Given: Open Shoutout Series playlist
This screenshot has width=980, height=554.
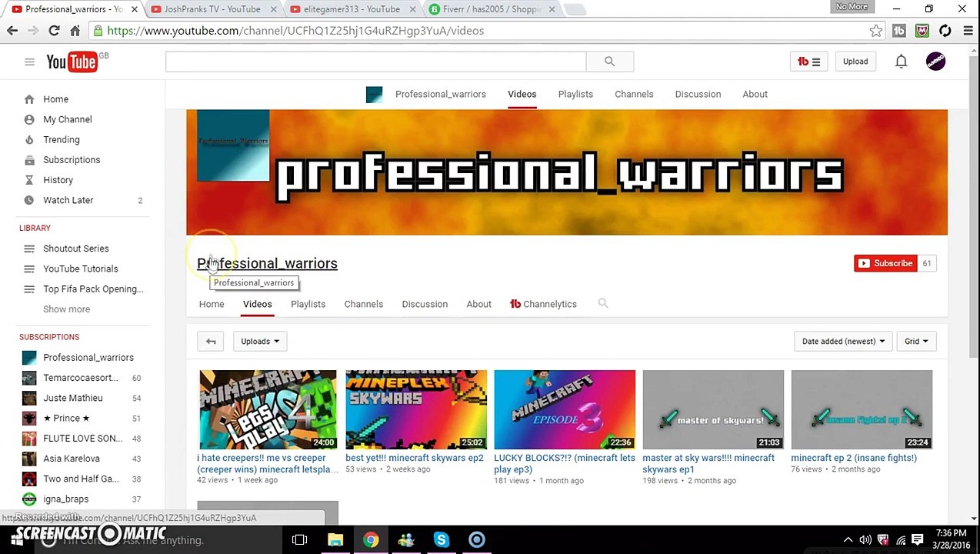Looking at the screenshot, I should pyautogui.click(x=76, y=249).
